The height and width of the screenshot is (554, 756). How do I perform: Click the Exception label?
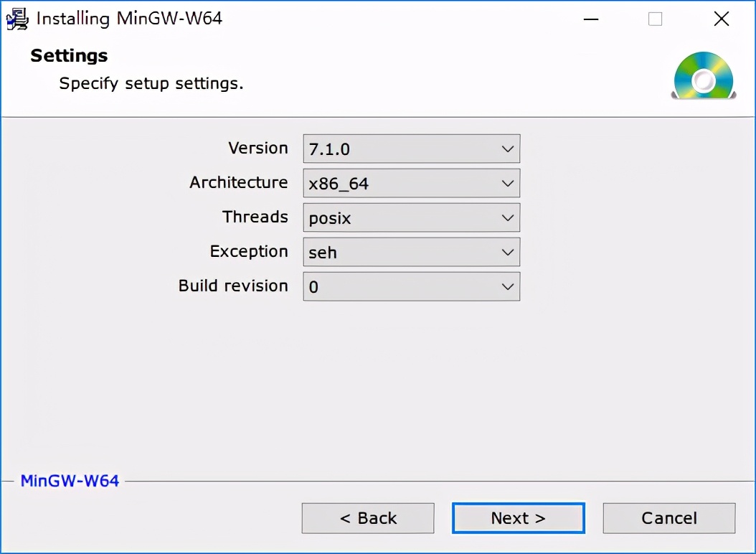pyautogui.click(x=249, y=251)
